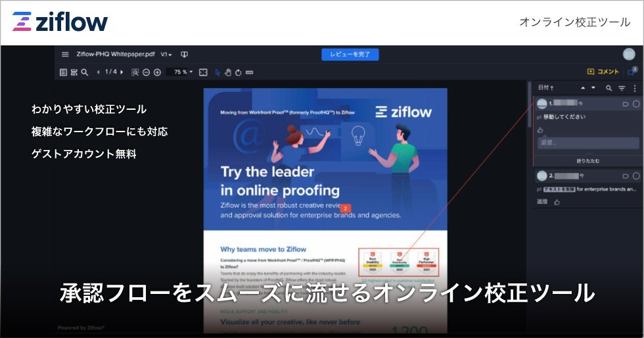This screenshot has height=338, width=644.
Task: Open the compare versions book icon
Action: [185, 55]
